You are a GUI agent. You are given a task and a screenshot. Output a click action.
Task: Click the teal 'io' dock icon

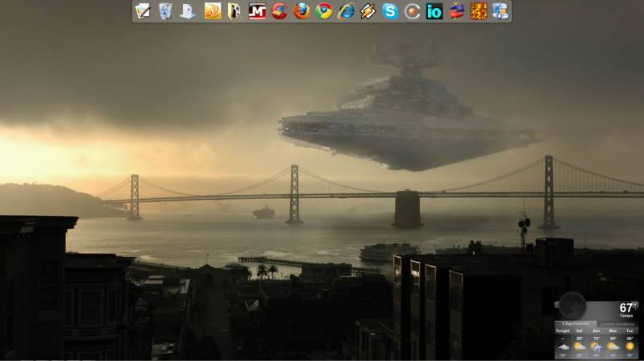(x=434, y=11)
